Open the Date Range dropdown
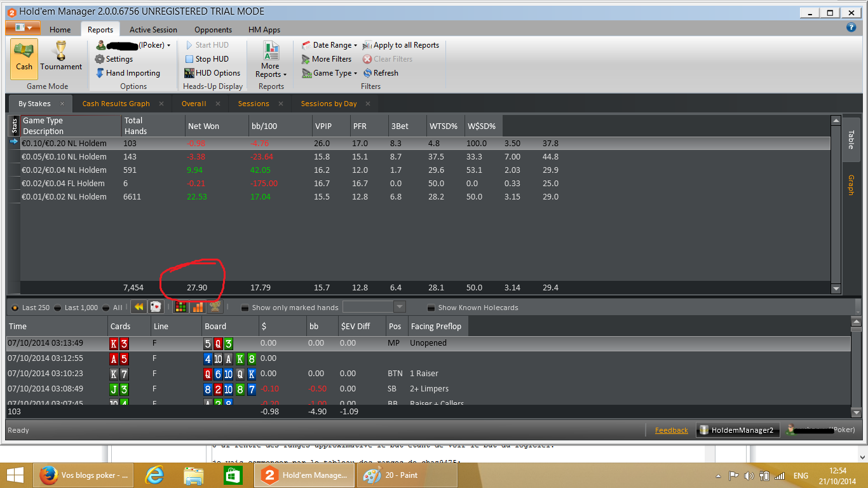Viewport: 868px width, 488px height. pyautogui.click(x=329, y=45)
